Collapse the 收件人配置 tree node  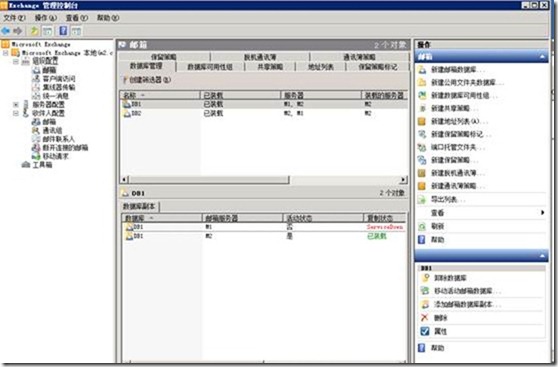tap(16, 113)
